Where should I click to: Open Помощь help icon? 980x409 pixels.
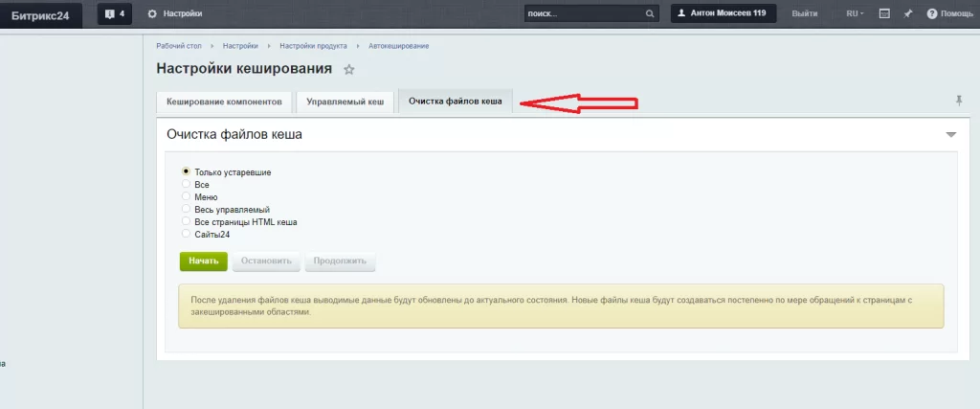coord(931,14)
